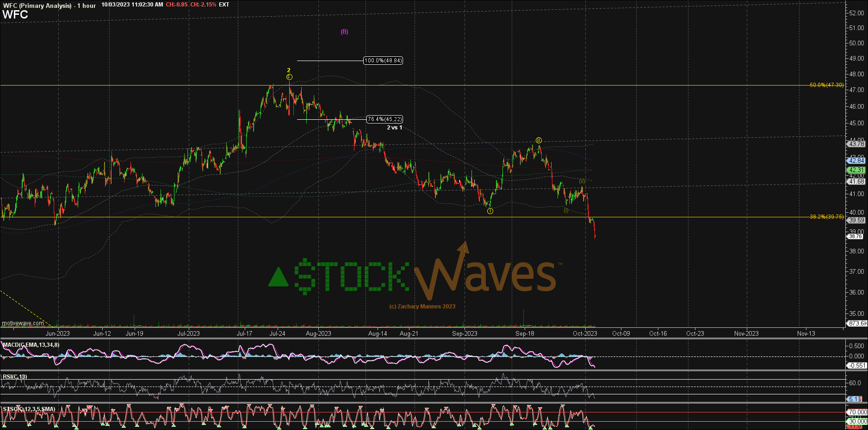Viewport: 868px width, 430px height.
Task: Click the Jul-2023 date label
Action: tap(189, 333)
